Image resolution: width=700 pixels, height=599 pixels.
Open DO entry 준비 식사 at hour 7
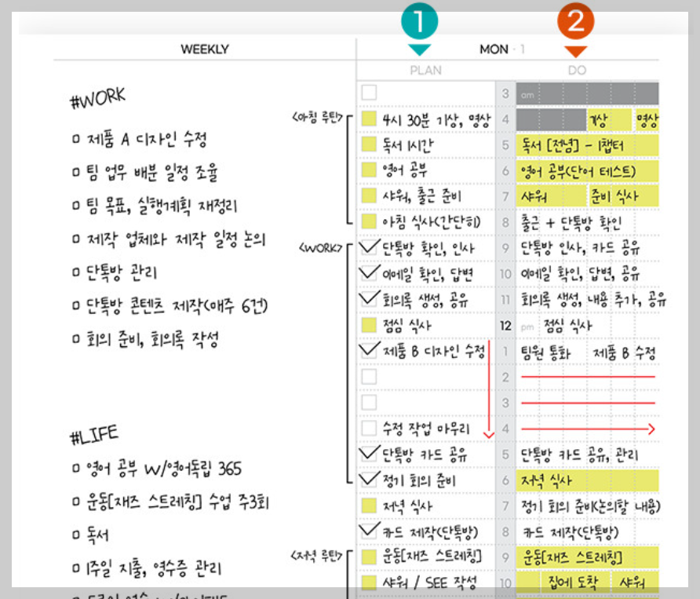(x=623, y=196)
